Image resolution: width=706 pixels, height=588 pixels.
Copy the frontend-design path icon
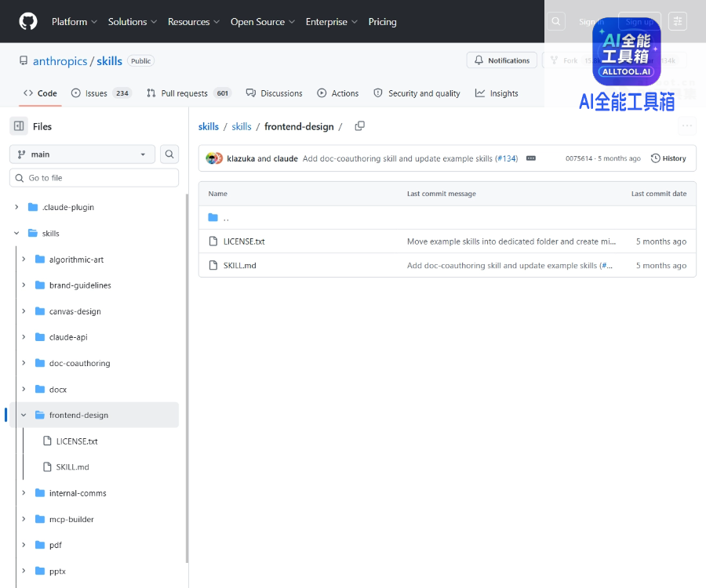click(360, 126)
